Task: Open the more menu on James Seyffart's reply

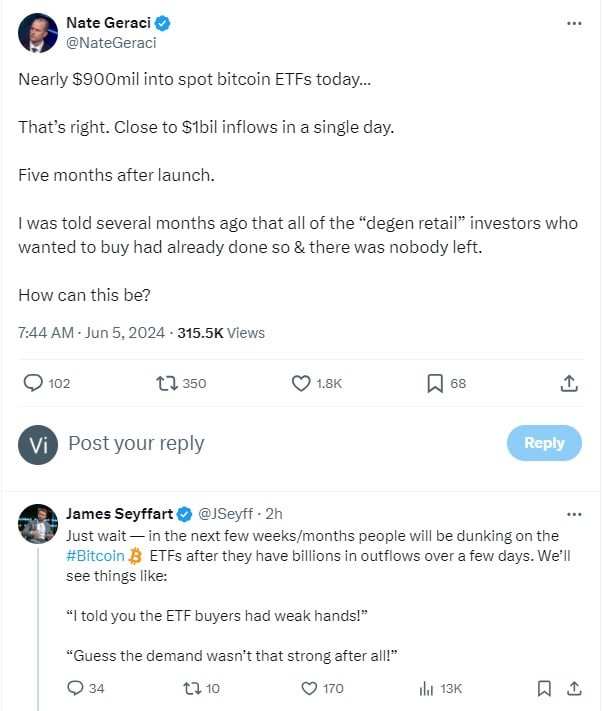Action: [573, 514]
